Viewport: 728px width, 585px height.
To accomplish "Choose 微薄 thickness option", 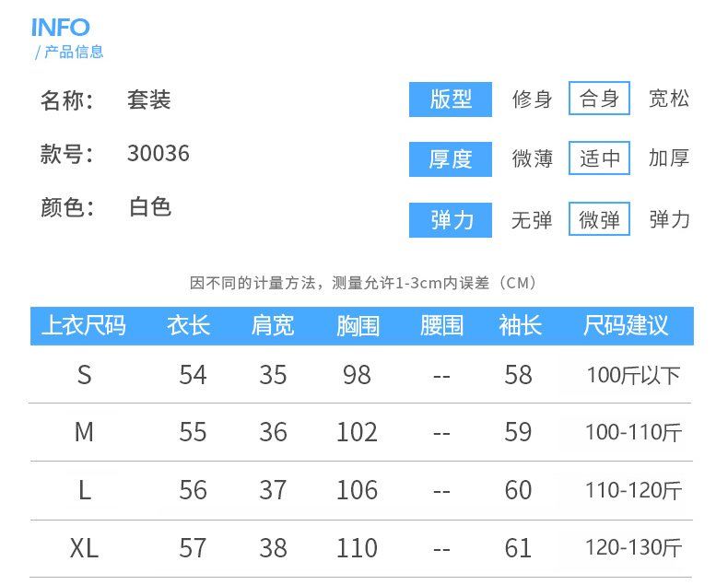I will 533,158.
